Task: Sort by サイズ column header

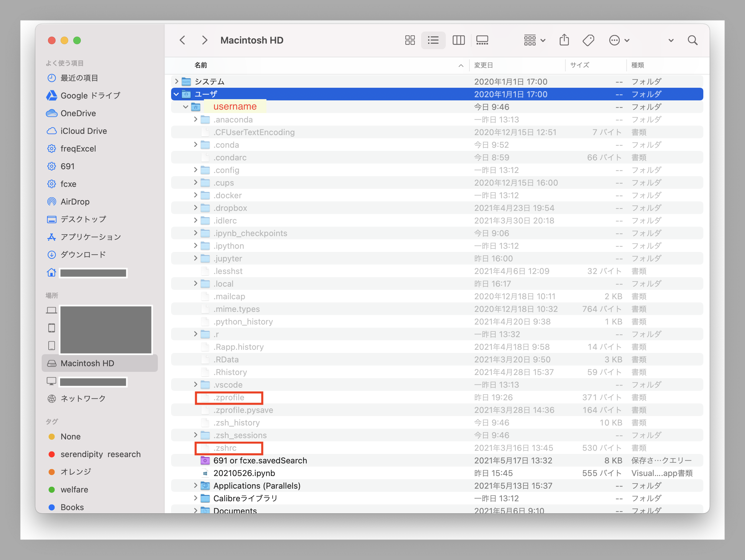Action: pyautogui.click(x=580, y=65)
